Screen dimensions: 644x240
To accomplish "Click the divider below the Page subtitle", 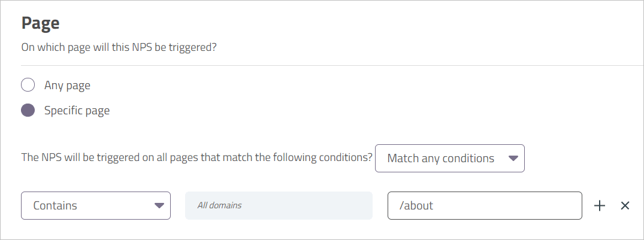I will (x=323, y=65).
